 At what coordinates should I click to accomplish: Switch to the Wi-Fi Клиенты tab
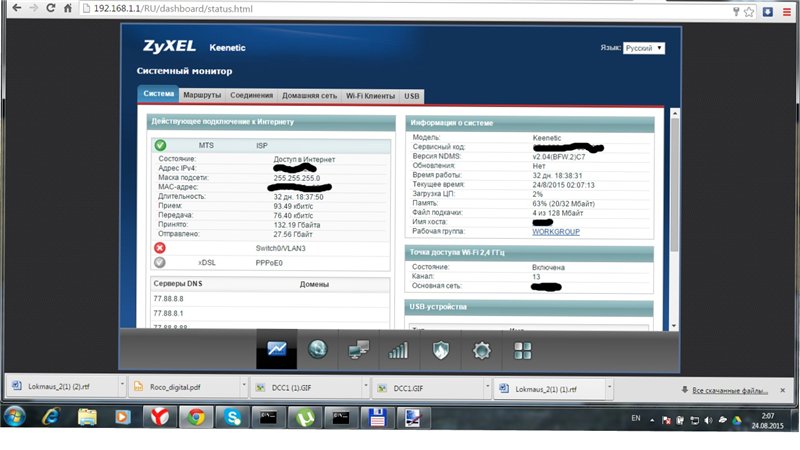[x=370, y=96]
